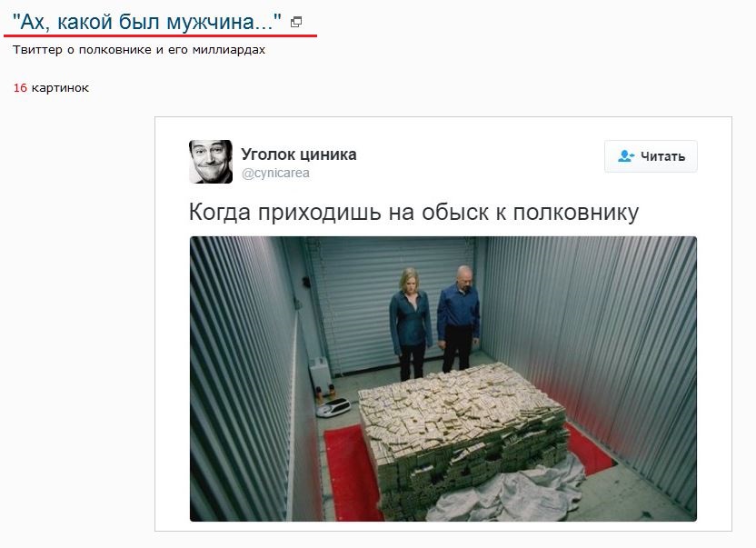This screenshot has width=756, height=548.
Task: Click the "картинок" gallery count label
Action: 60,88
